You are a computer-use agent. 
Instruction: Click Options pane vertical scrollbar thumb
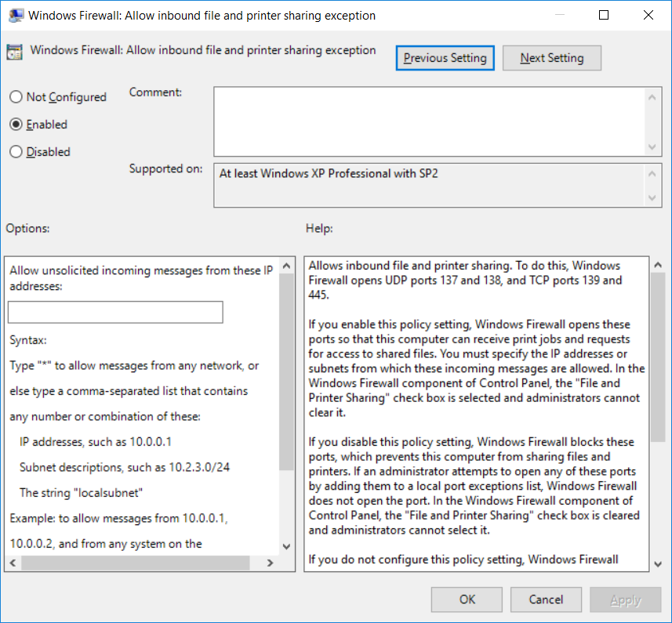click(287, 371)
